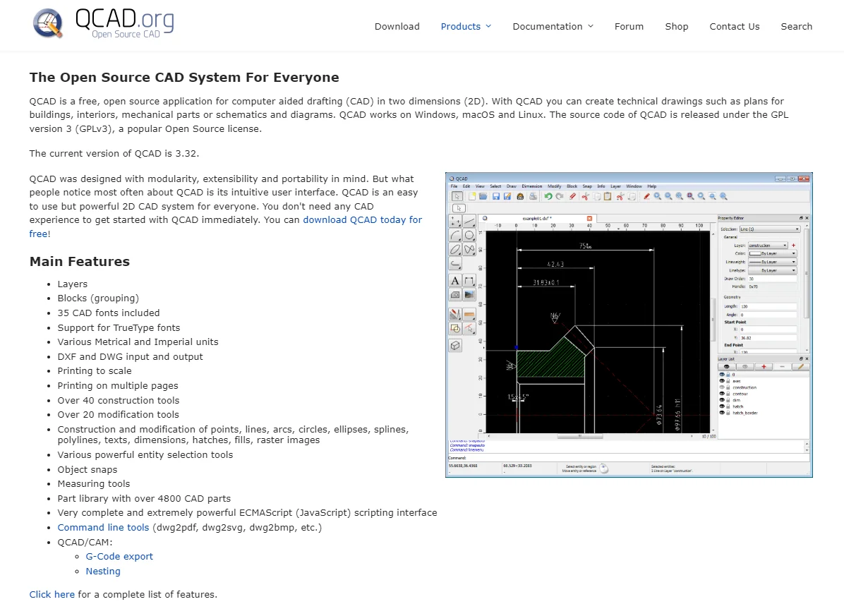Open the Command line tools link

coord(103,527)
